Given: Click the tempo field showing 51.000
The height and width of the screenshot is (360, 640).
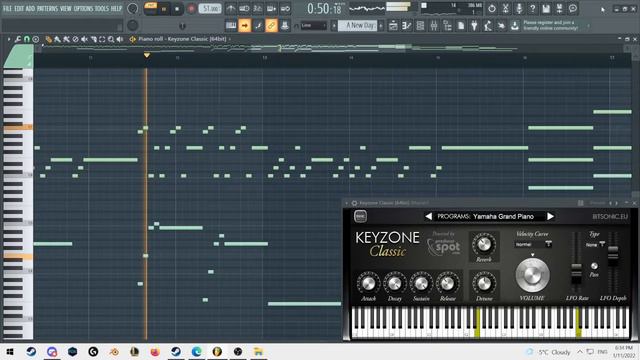Looking at the screenshot, I should coord(210,9).
